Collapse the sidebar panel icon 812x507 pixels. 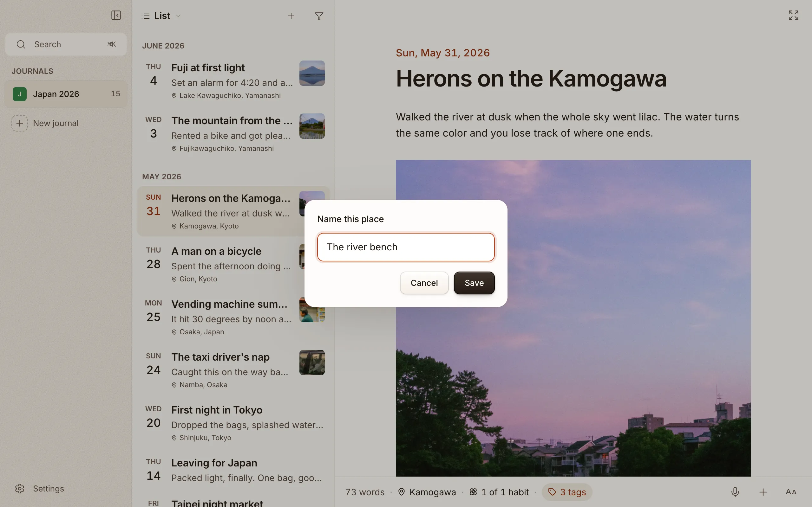[116, 16]
